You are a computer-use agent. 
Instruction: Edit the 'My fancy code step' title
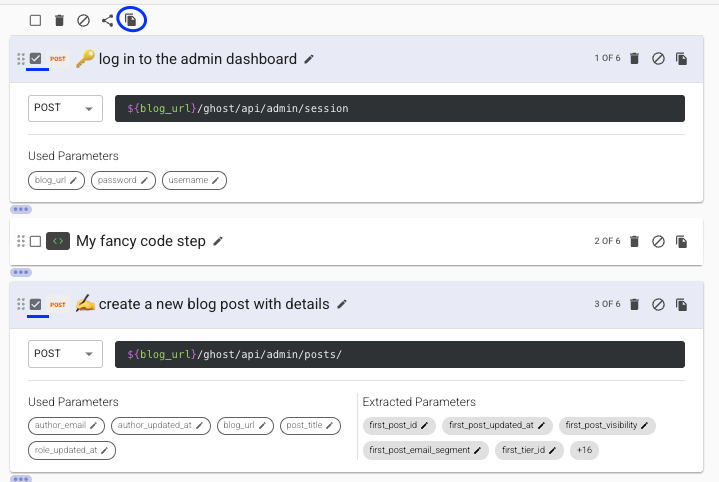(218, 241)
